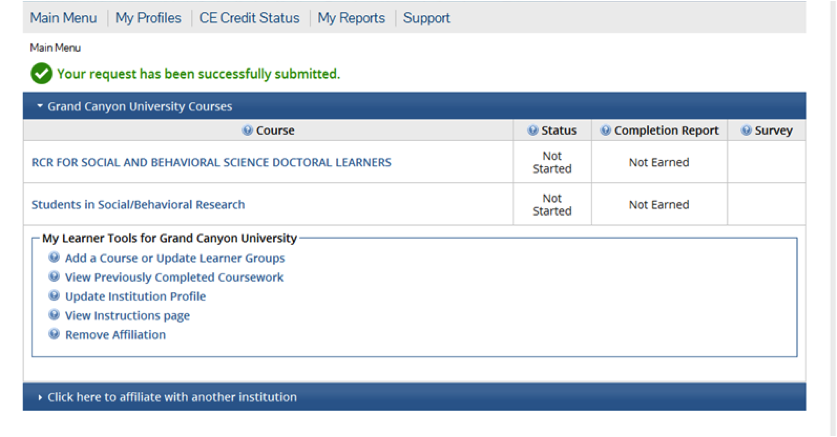Collapse the Grand Canyon University Courses section
This screenshot has height=437, width=837.
click(135, 106)
